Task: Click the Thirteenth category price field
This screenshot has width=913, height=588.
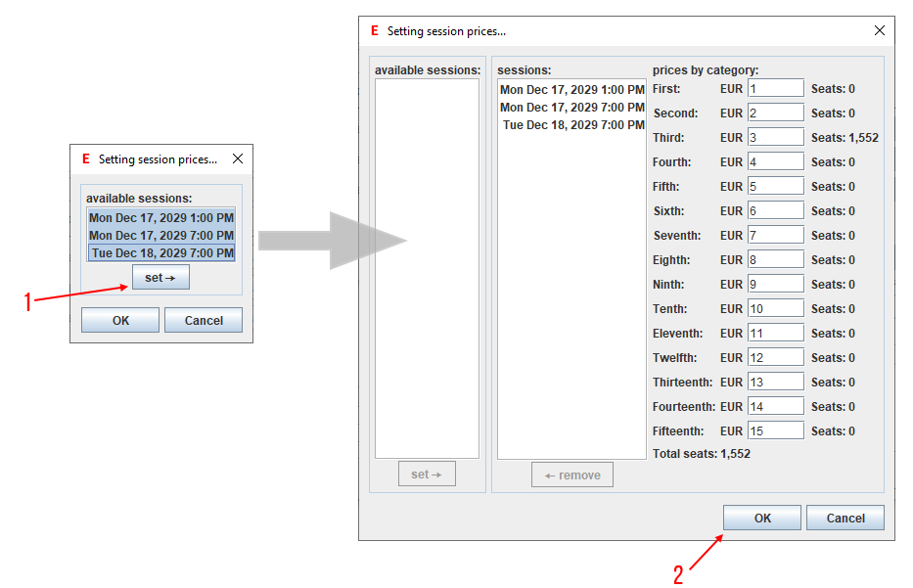Action: [776, 382]
